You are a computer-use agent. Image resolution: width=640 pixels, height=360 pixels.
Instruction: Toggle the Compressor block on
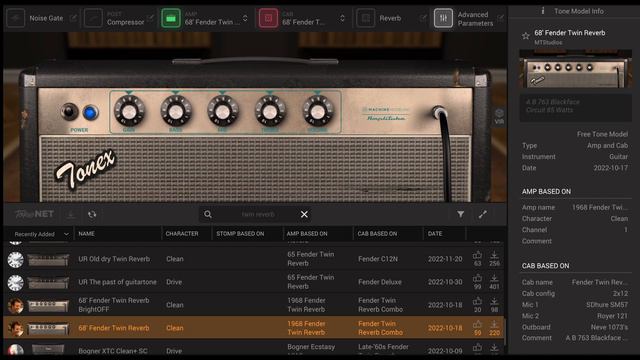(x=93, y=18)
